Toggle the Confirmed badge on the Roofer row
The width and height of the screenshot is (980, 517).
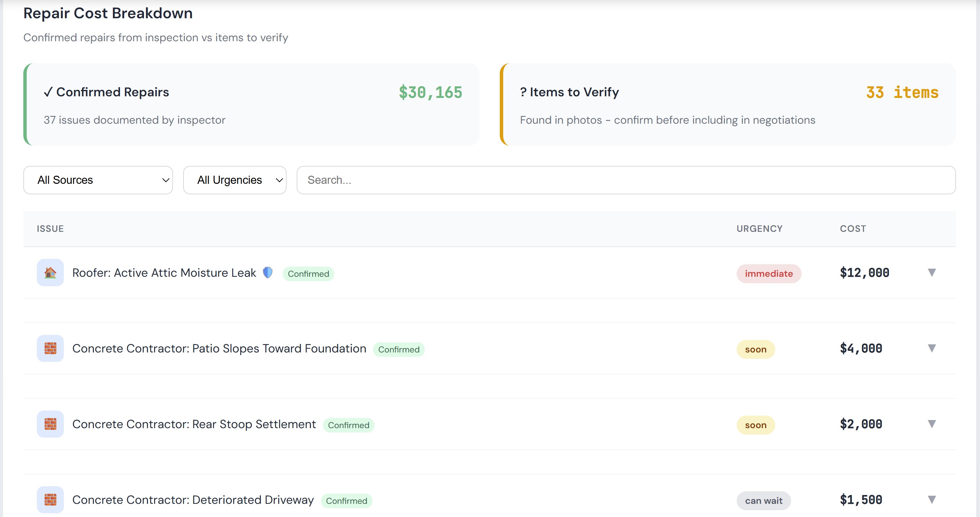(308, 273)
